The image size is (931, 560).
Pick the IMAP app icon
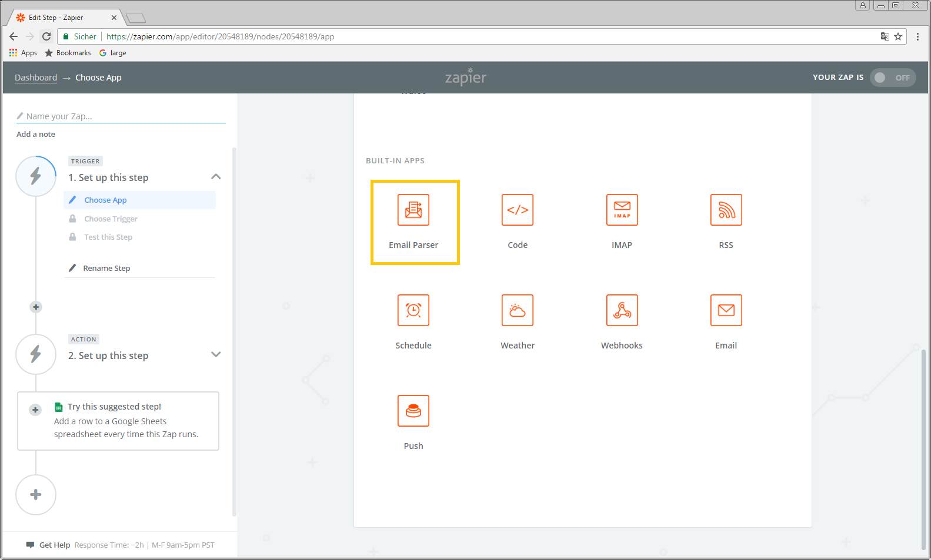coord(622,210)
